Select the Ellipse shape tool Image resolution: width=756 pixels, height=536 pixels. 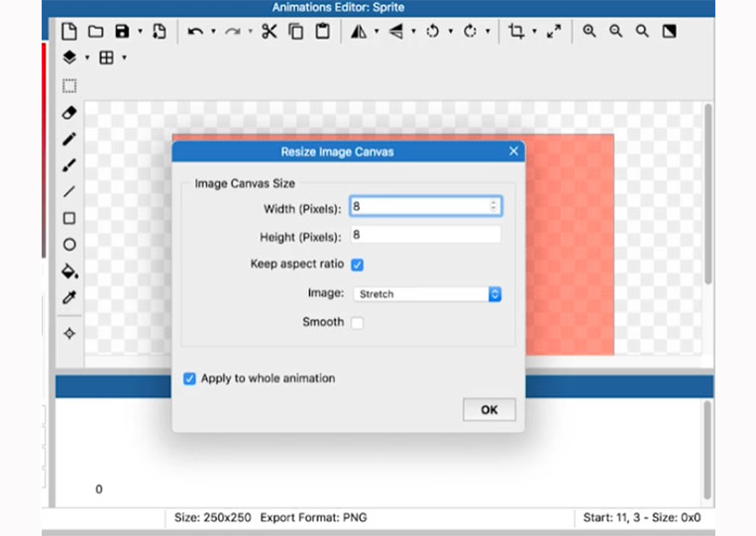(69, 245)
